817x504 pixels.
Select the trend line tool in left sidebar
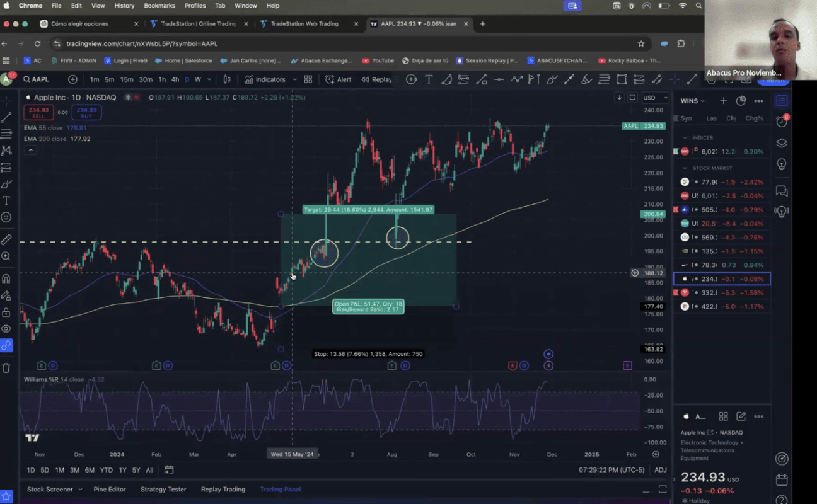(6, 118)
